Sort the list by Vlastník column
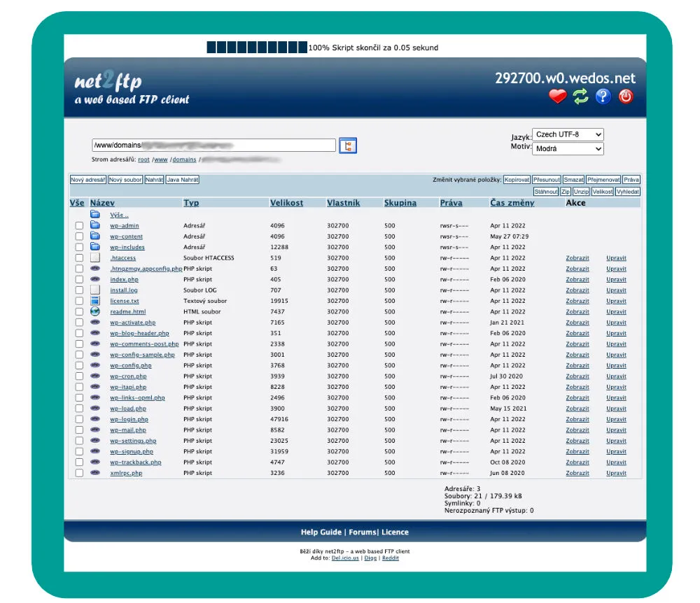This screenshot has width=700, height=603. [343, 202]
